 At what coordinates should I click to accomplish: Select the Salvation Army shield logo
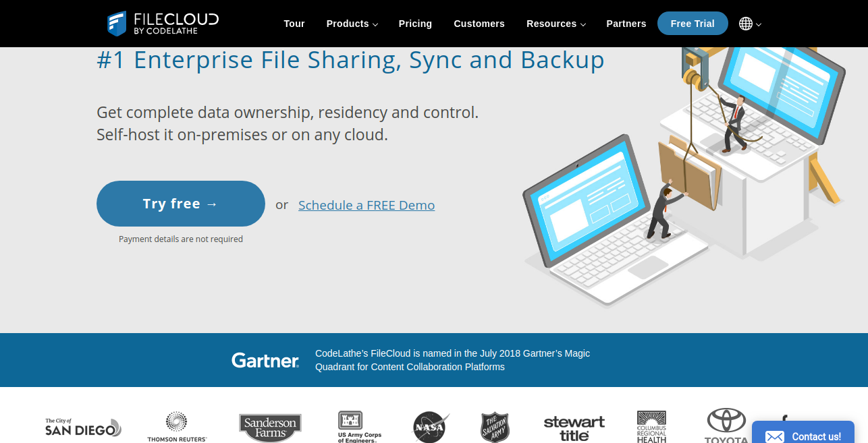(495, 426)
